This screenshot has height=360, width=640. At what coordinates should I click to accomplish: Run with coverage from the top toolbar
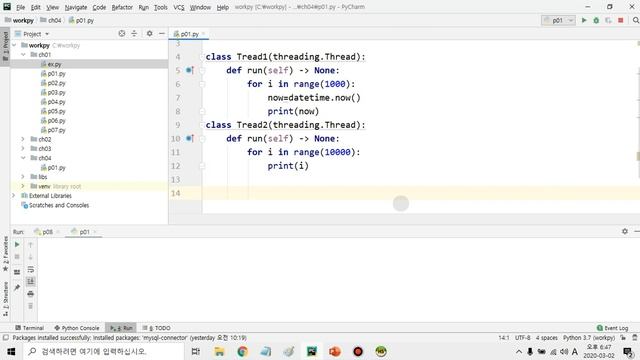click(608, 20)
